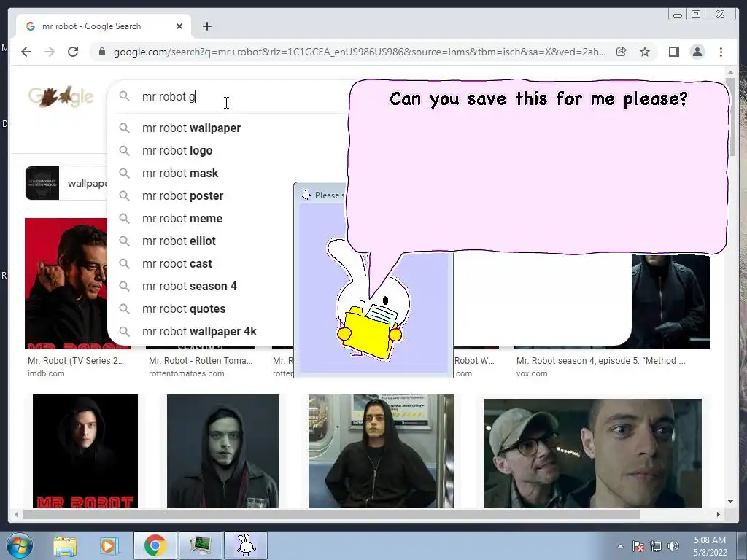
Task: Click the forward navigation arrow
Action: coord(50,52)
